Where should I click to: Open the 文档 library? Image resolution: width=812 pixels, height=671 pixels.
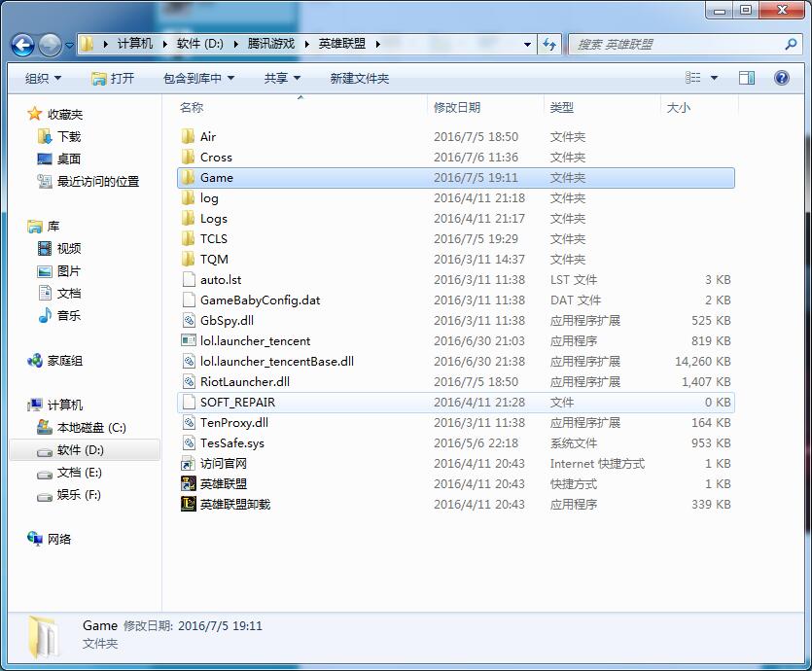tap(69, 293)
